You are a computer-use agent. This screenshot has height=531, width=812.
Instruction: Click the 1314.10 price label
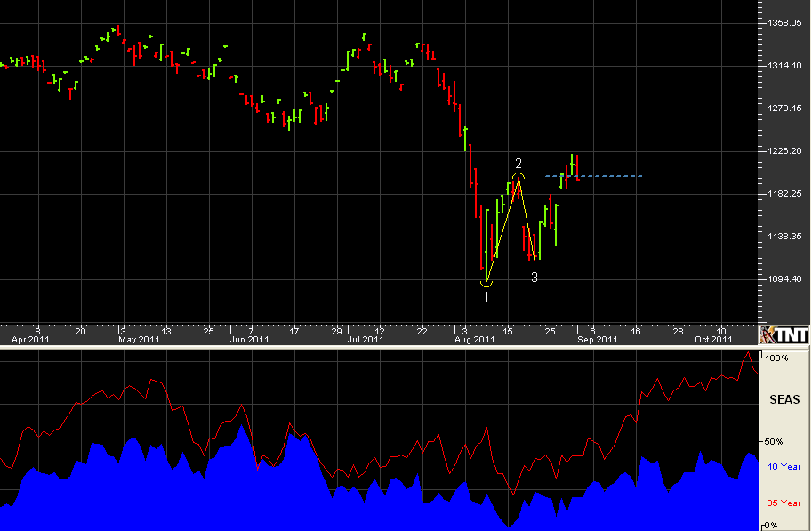click(x=784, y=65)
